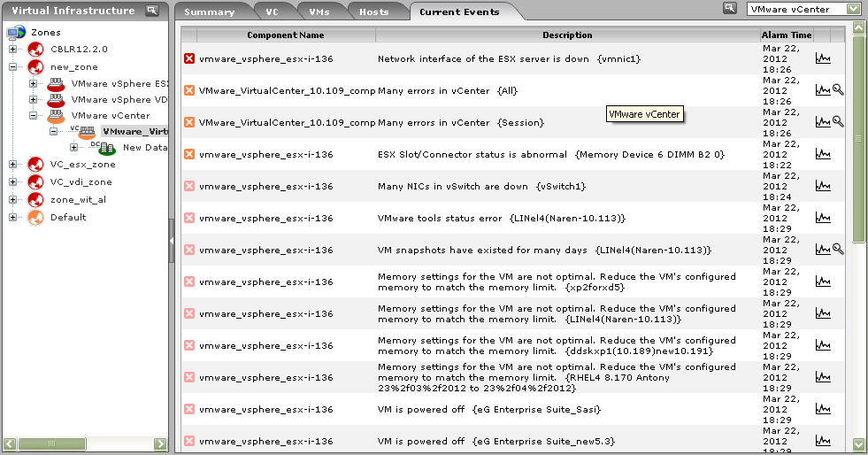Image resolution: width=868 pixels, height=455 pixels.
Task: Click search icon beside VMware vCenter dropdown
Action: (x=730, y=8)
